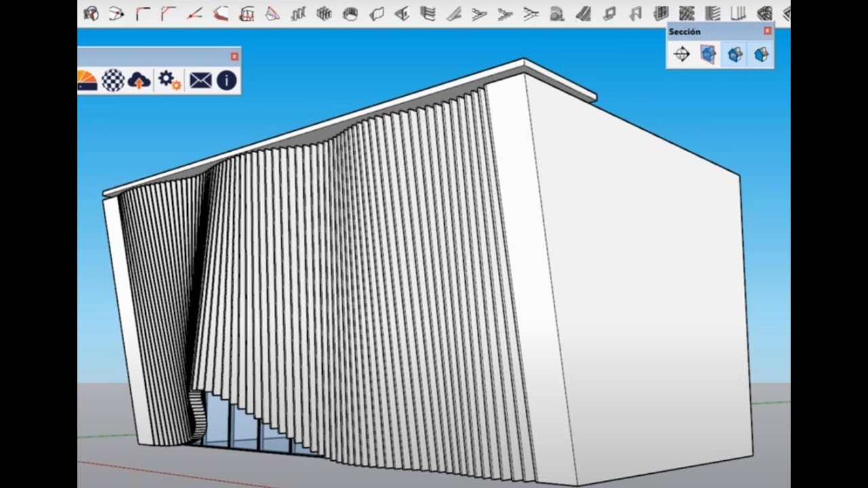Select the joists vertical bars tool icon

point(738,14)
